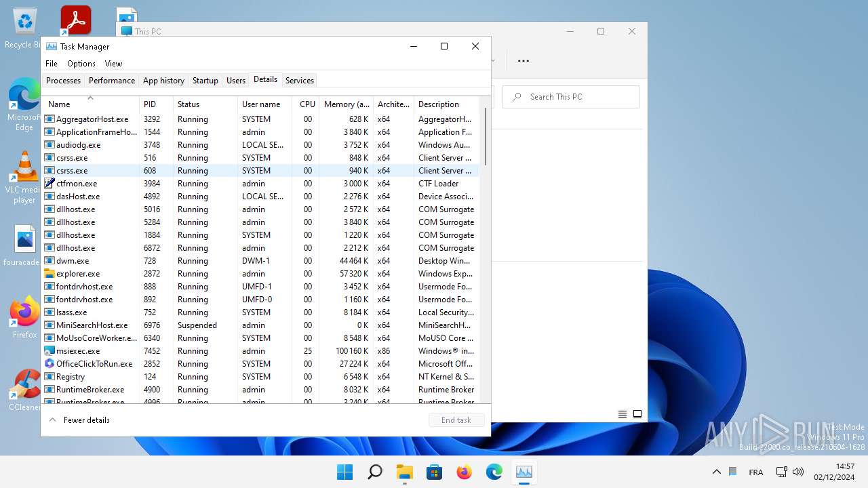Select the ApplicationFrameHost.exe row
Screen dimensions: 868x488
point(261,132)
